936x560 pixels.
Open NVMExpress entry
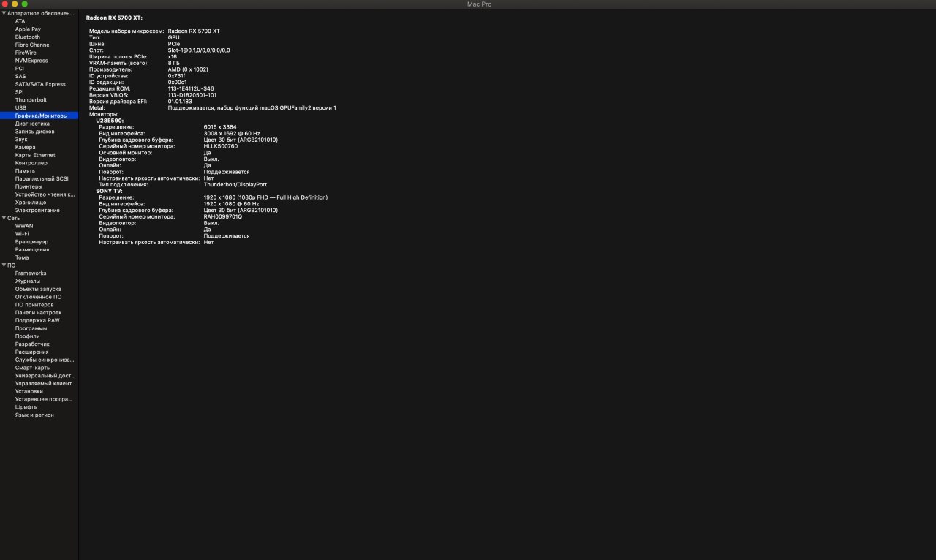[31, 61]
